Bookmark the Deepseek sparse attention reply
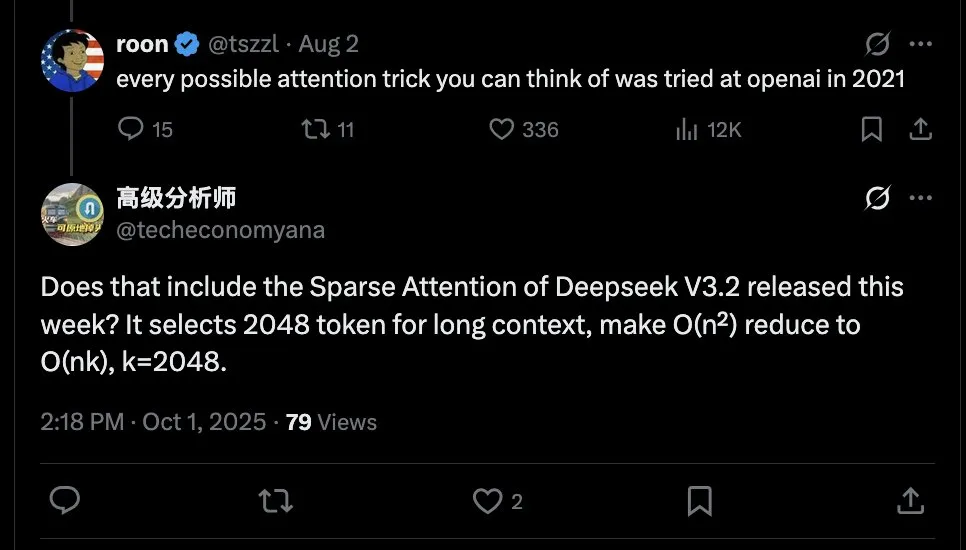The width and height of the screenshot is (966, 550). click(x=700, y=500)
